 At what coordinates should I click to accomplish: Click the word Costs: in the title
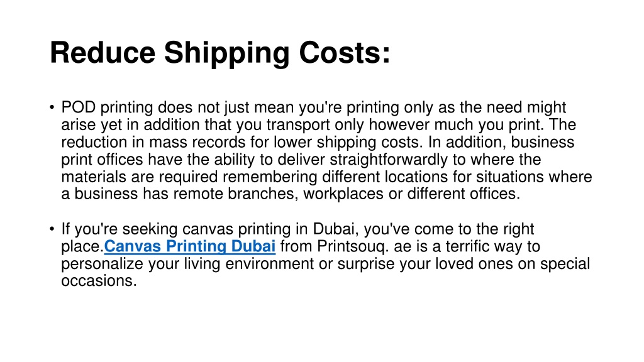[345, 53]
